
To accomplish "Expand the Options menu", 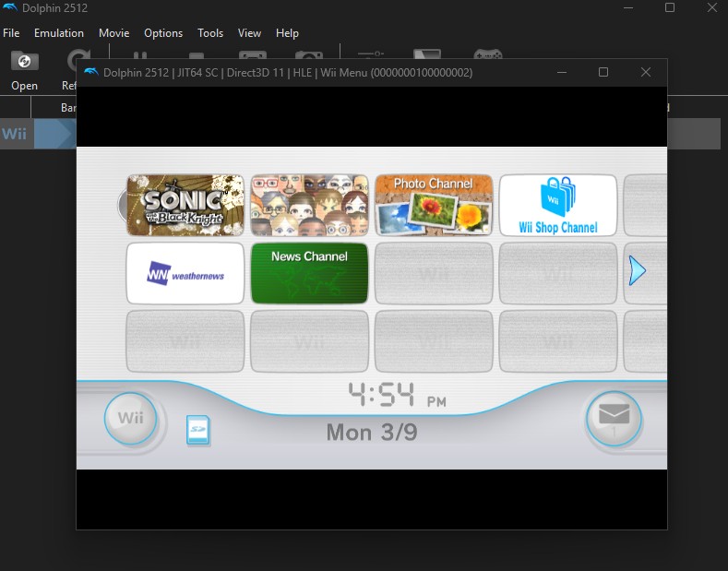I will (163, 33).
